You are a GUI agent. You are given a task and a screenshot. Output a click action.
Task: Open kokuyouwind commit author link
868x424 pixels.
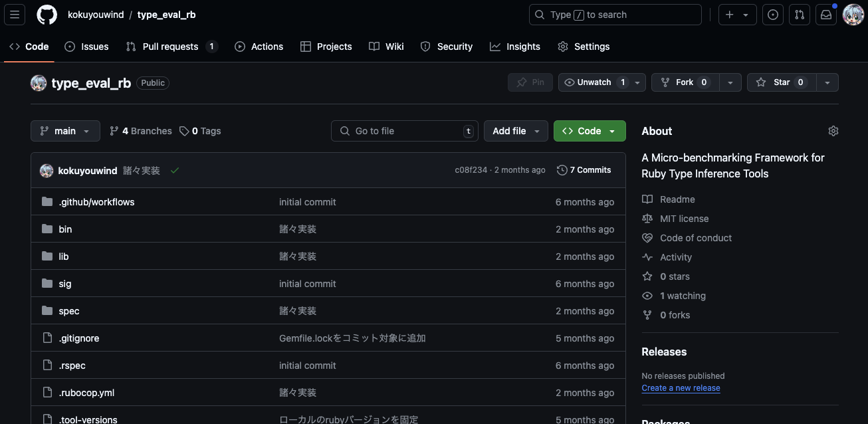coord(88,171)
